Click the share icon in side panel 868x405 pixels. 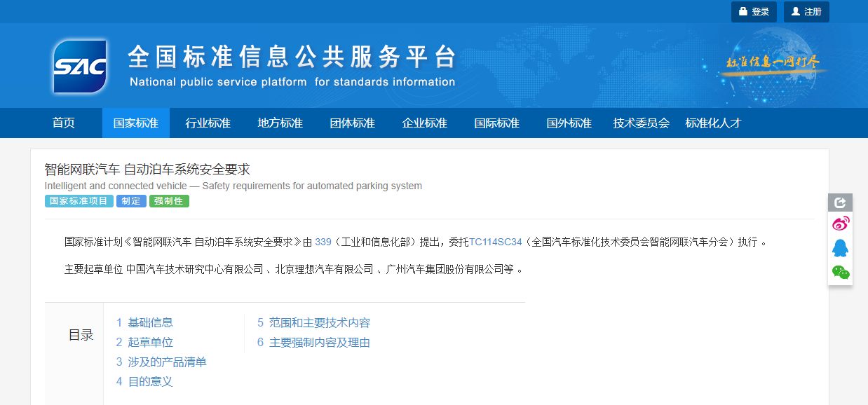pos(840,202)
